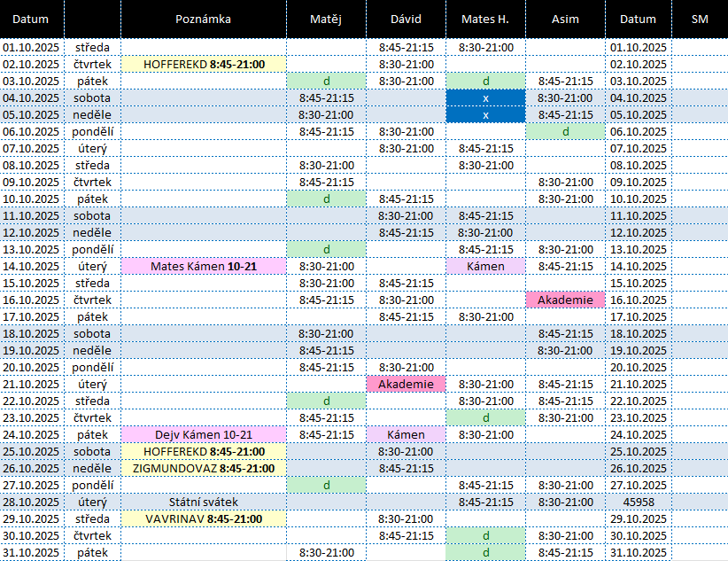
Task: Click the Poznámka column header
Action: (x=203, y=19)
